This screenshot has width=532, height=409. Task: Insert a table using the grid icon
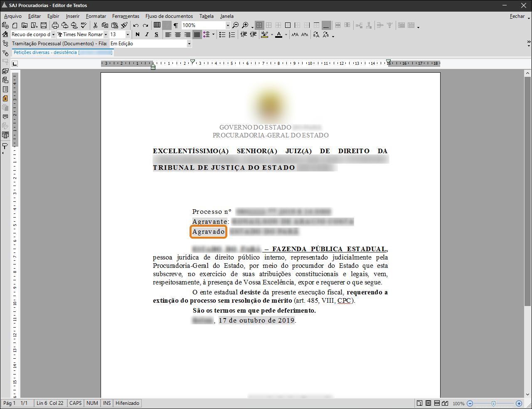click(x=157, y=25)
